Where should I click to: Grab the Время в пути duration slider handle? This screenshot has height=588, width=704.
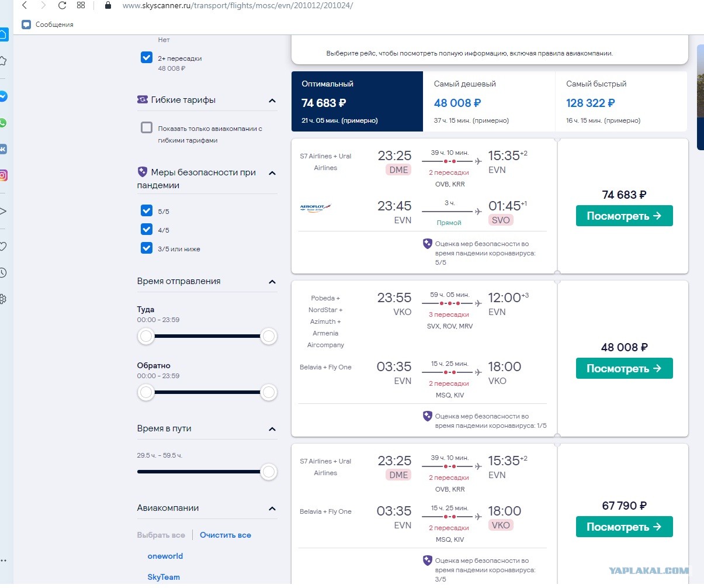[269, 472]
